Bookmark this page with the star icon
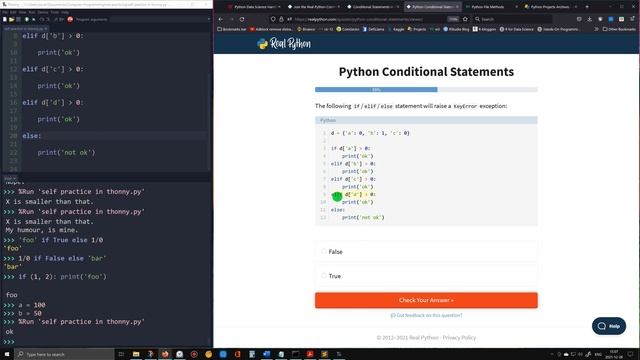 [465, 19]
